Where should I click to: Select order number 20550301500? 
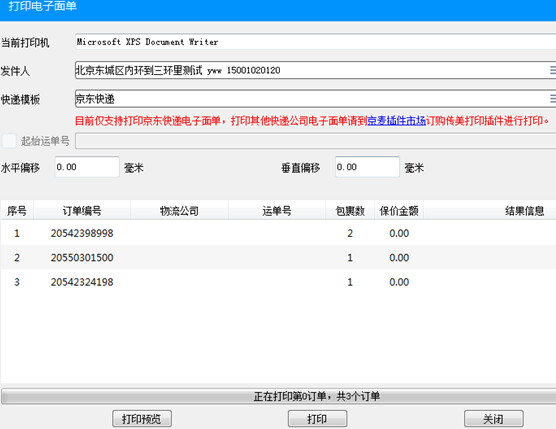tap(82, 257)
